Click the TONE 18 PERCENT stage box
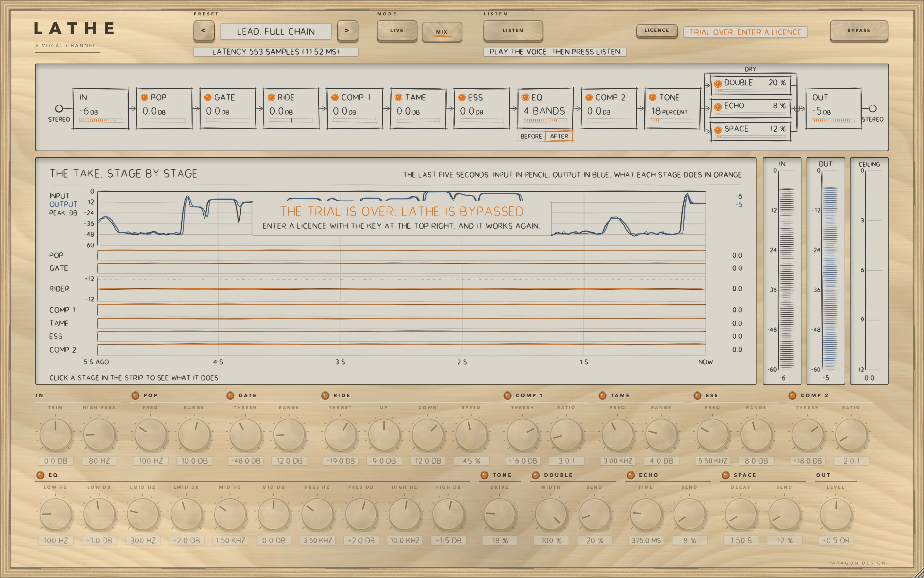 coord(672,109)
